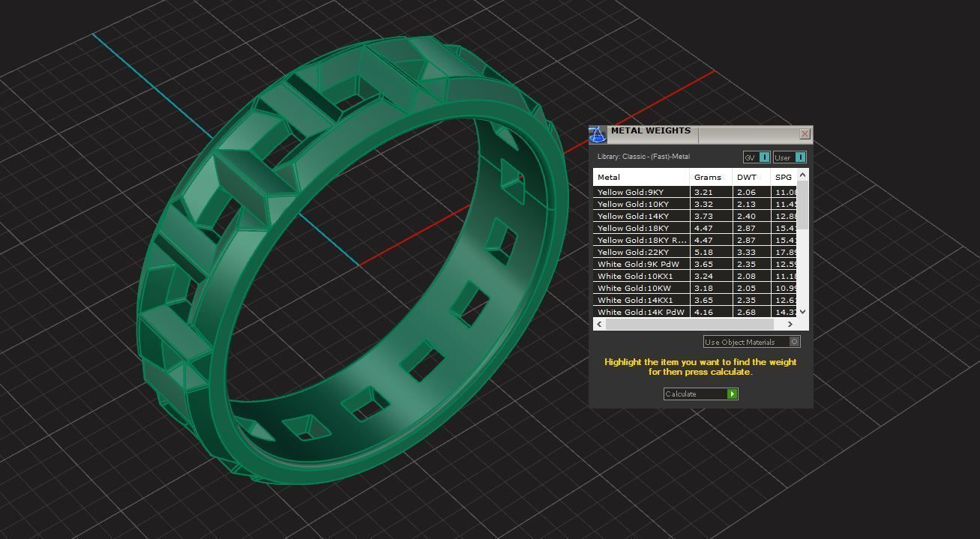Viewport: 980px width, 539px height.
Task: Select the White Gold:10KW row
Action: (x=694, y=288)
